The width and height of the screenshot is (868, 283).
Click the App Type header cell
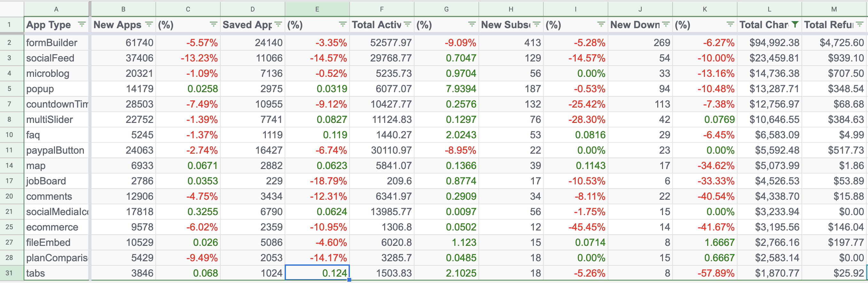(56, 25)
